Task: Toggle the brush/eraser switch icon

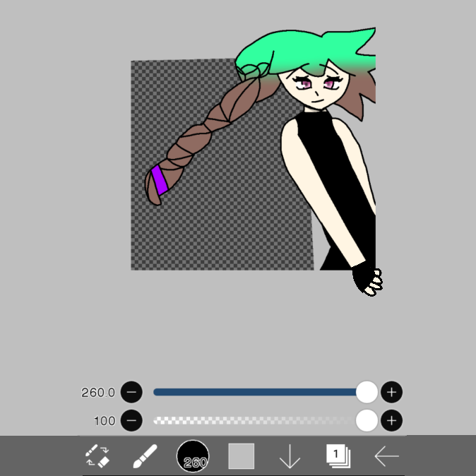Action: pyautogui.click(x=97, y=456)
